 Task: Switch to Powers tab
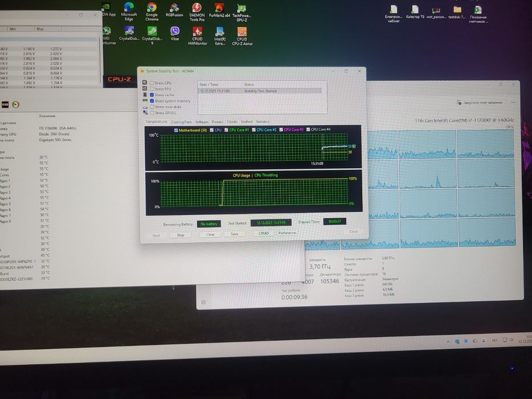[x=217, y=122]
